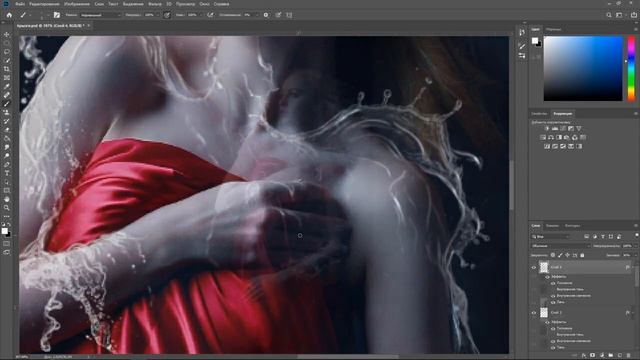Lock all attributes padlock icon

tap(582, 255)
